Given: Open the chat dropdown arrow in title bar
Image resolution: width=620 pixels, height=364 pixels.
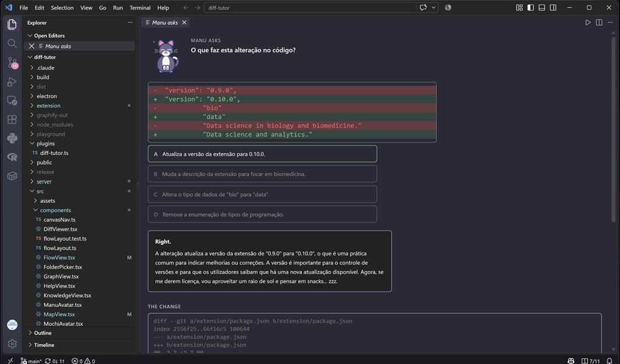Looking at the screenshot, I should tap(433, 7).
